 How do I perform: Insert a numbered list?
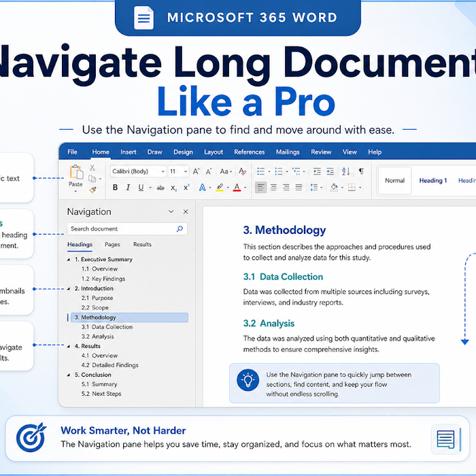279,171
